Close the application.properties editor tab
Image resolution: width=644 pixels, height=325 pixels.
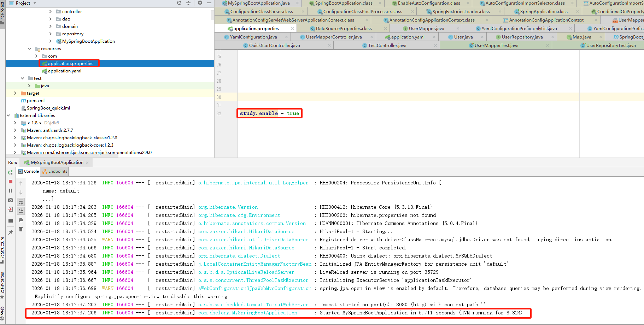(x=292, y=29)
